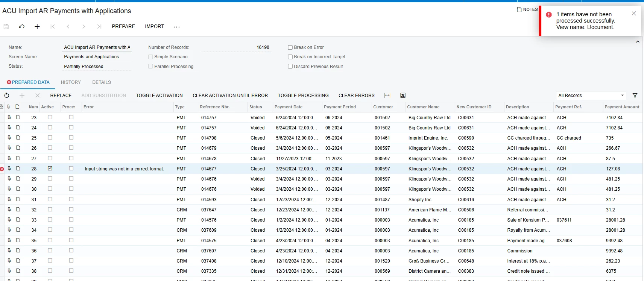Viewport: 644px width, 281px height.
Task: Go to next record arrow
Action: point(84,26)
